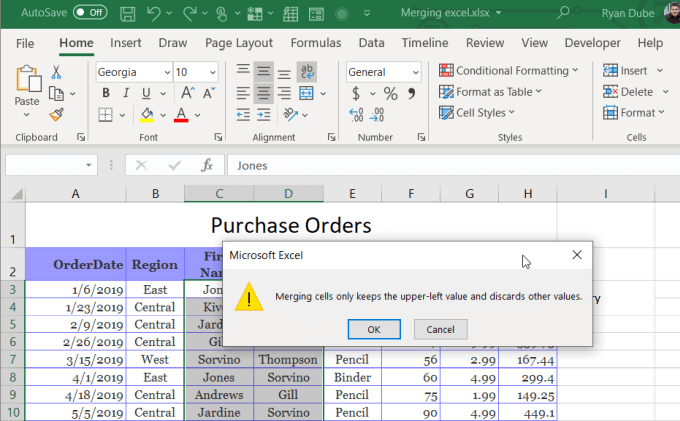The height and width of the screenshot is (421, 680).
Task: Click the Save icon in title bar
Action: [127, 14]
